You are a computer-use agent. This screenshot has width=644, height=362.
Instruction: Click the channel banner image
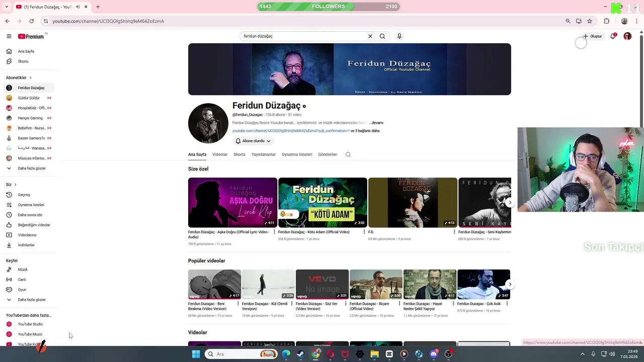[350, 69]
